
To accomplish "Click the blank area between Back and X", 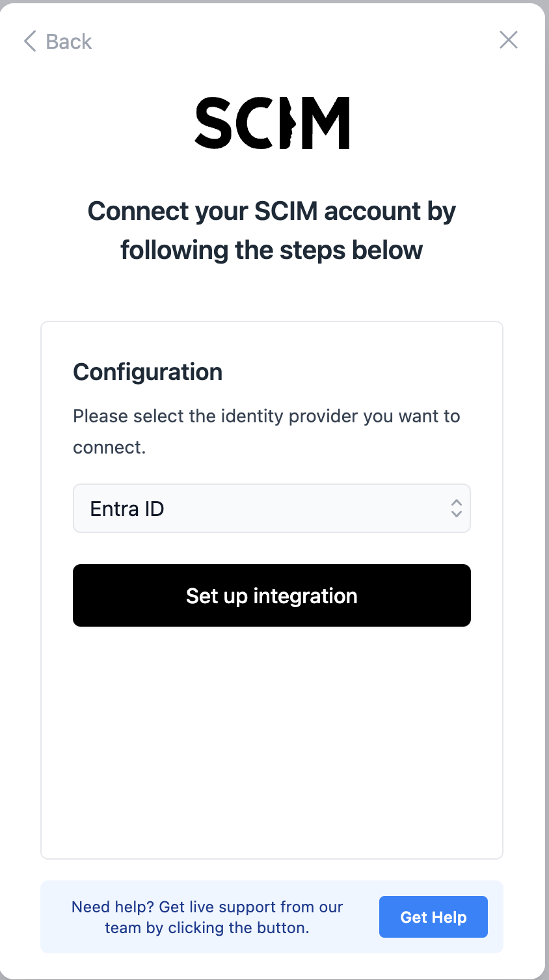I will click(293, 41).
